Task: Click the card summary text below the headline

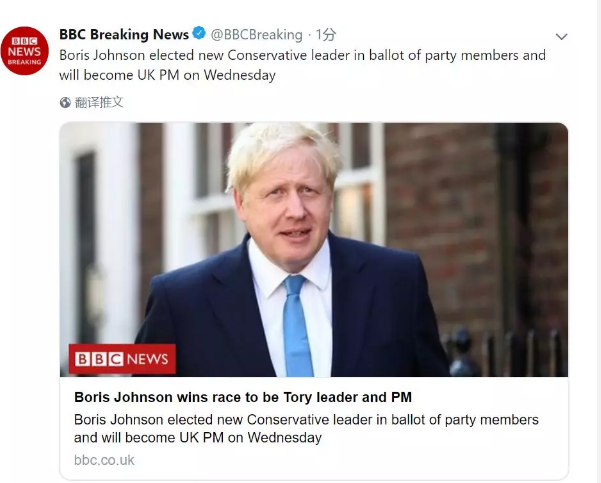Action: 306,428
